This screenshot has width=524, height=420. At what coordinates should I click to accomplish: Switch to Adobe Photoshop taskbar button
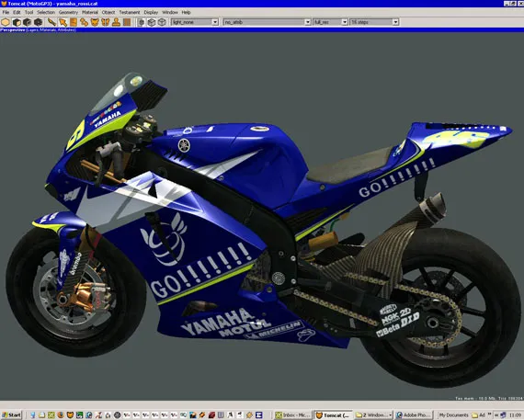pyautogui.click(x=415, y=415)
